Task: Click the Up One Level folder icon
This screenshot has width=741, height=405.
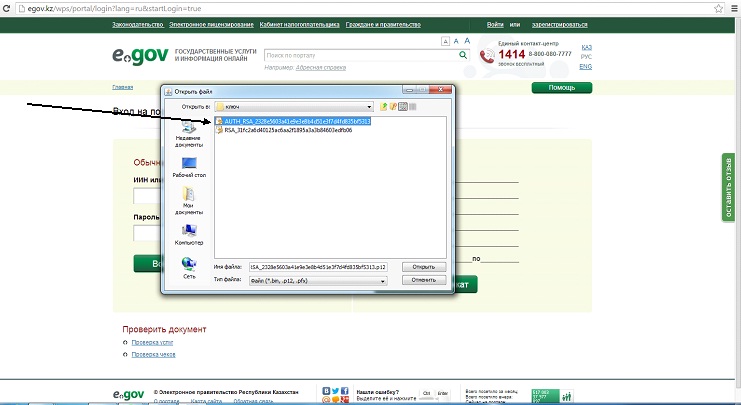Action: (x=383, y=105)
